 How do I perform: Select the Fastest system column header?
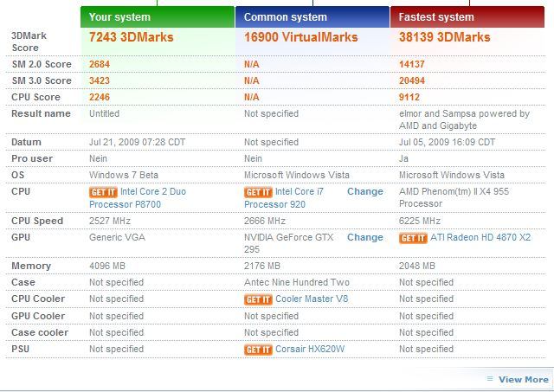click(467, 17)
